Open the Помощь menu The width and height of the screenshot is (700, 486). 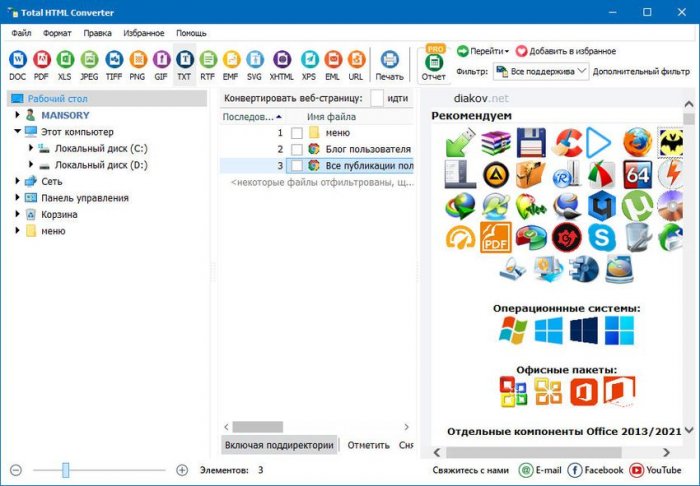[x=191, y=33]
